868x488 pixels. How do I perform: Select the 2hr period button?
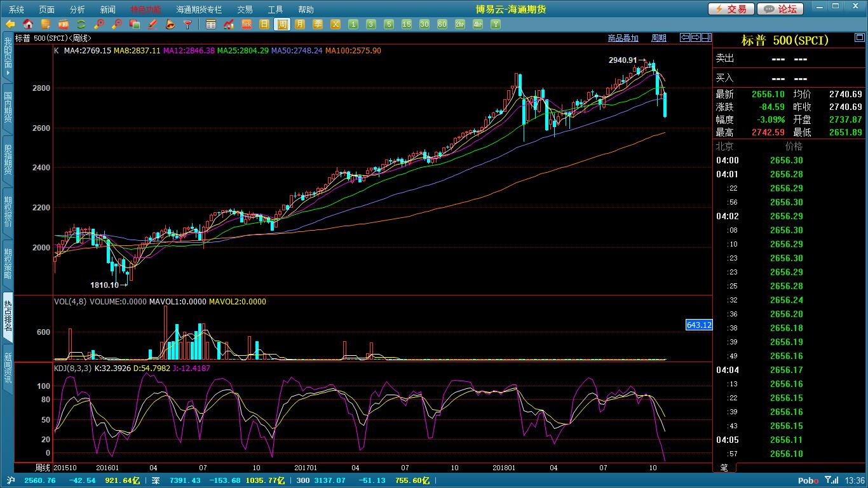point(460,24)
